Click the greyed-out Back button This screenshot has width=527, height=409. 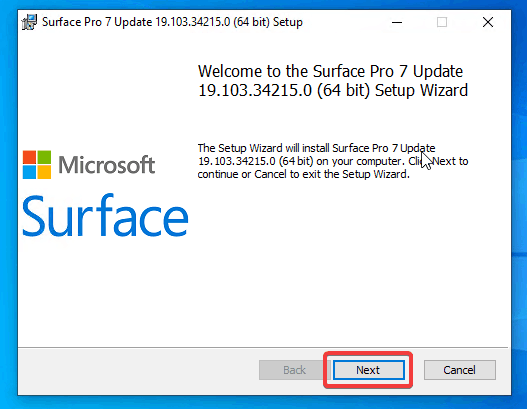point(294,370)
